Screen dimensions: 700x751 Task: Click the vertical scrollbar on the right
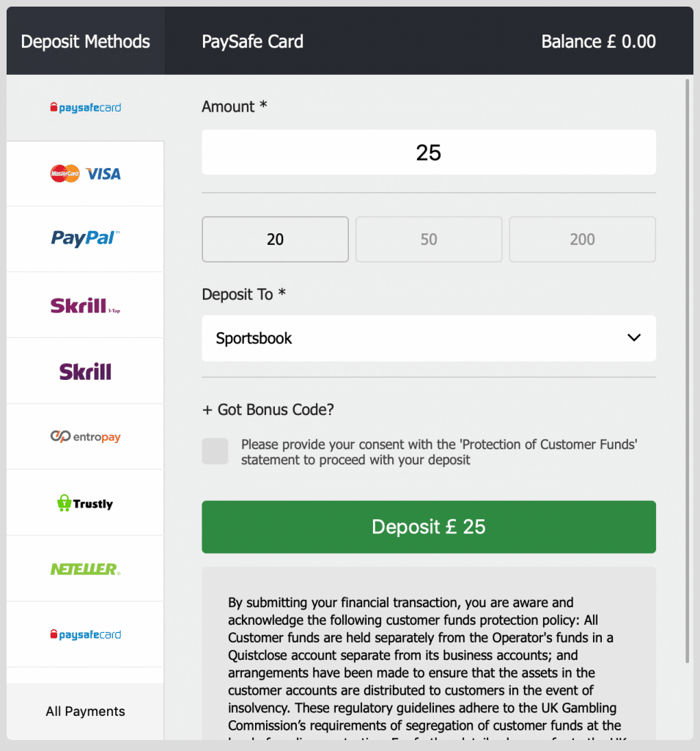[688, 367]
